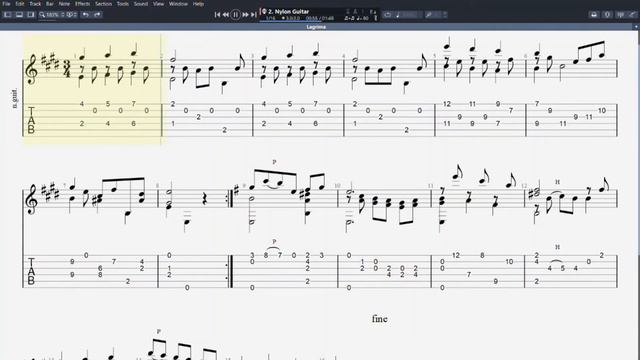Open the Help menu

tap(198, 4)
